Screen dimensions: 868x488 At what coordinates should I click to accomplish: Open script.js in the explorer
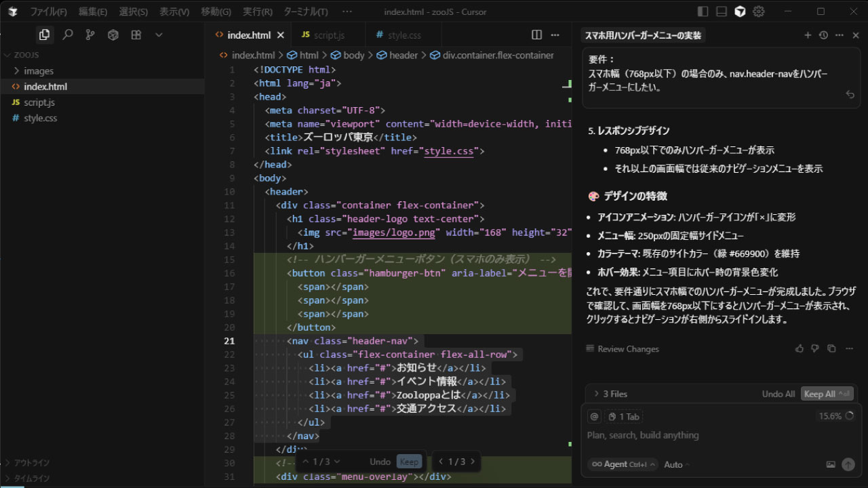click(102, 102)
